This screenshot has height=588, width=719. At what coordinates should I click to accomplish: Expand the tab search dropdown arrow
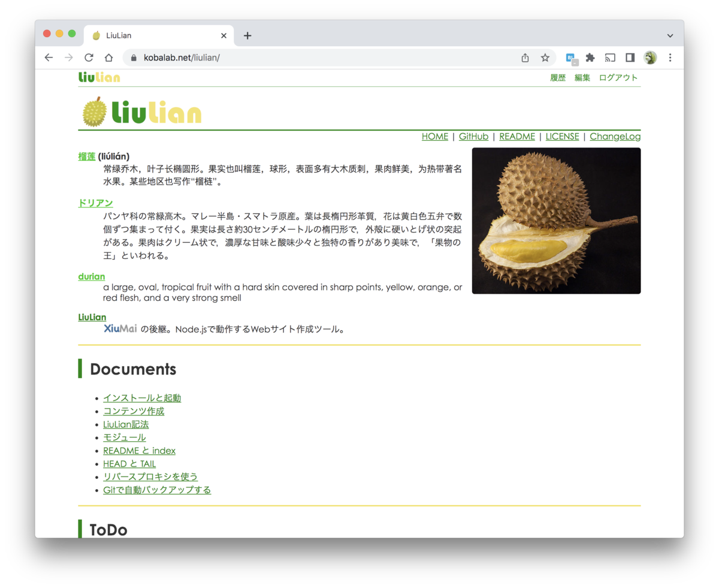(670, 35)
